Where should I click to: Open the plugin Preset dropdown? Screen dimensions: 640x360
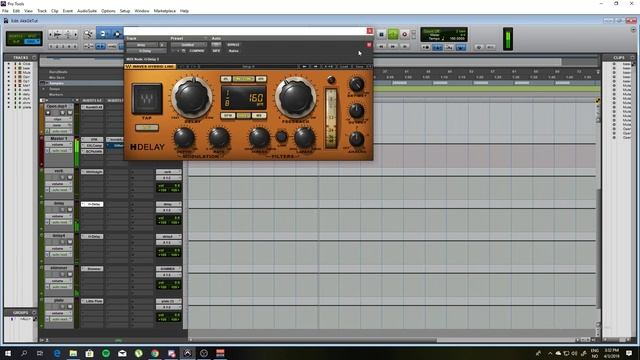189,45
